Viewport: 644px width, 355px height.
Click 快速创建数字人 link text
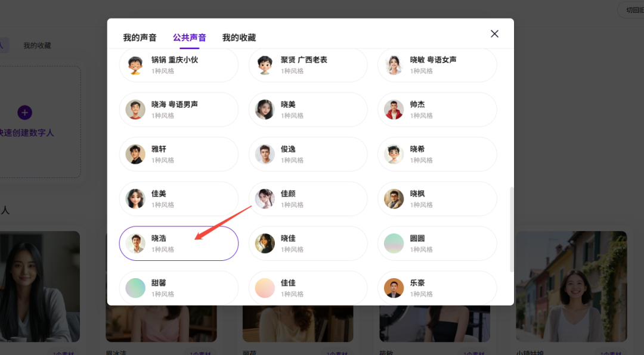(x=27, y=133)
